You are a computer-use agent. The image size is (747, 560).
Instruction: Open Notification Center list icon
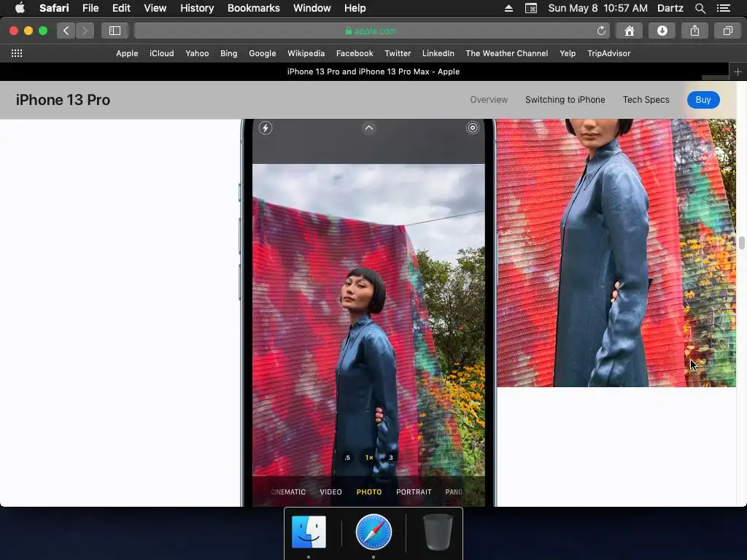(723, 8)
